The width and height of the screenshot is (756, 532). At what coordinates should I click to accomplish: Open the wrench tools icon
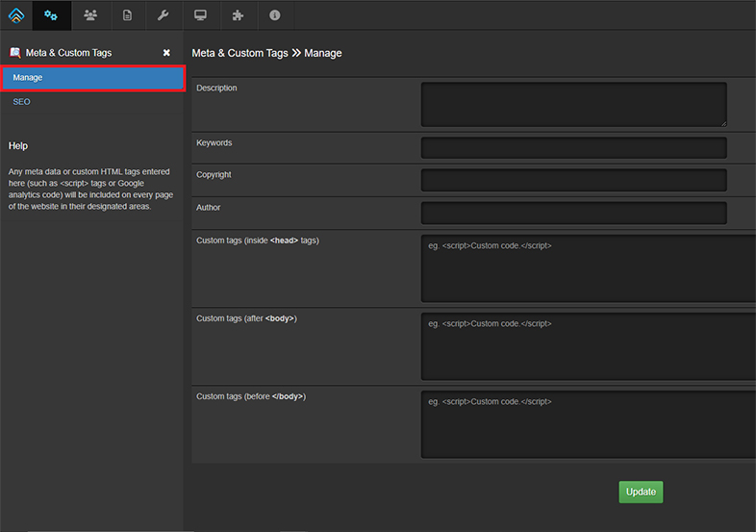[x=164, y=15]
